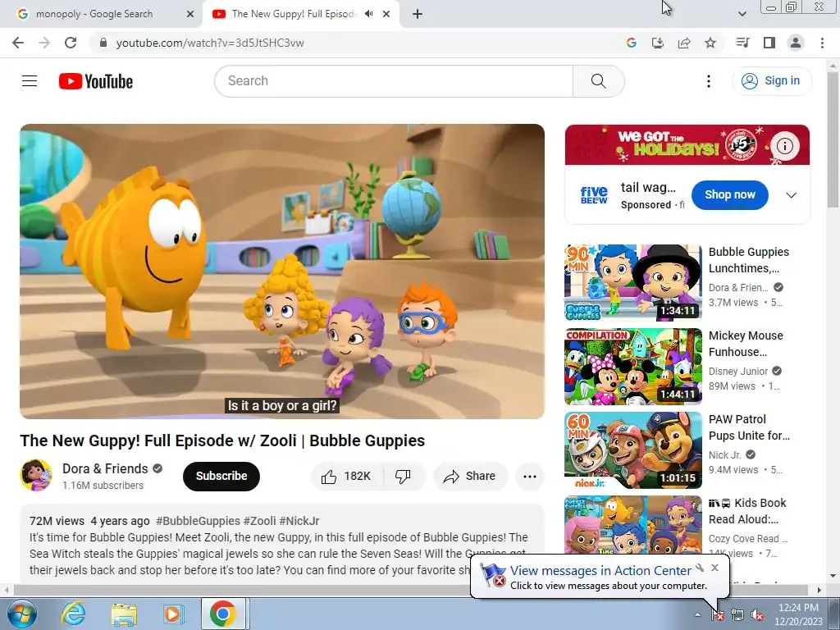Launch Internet Explorer from taskbar
The image size is (840, 630).
(73, 614)
